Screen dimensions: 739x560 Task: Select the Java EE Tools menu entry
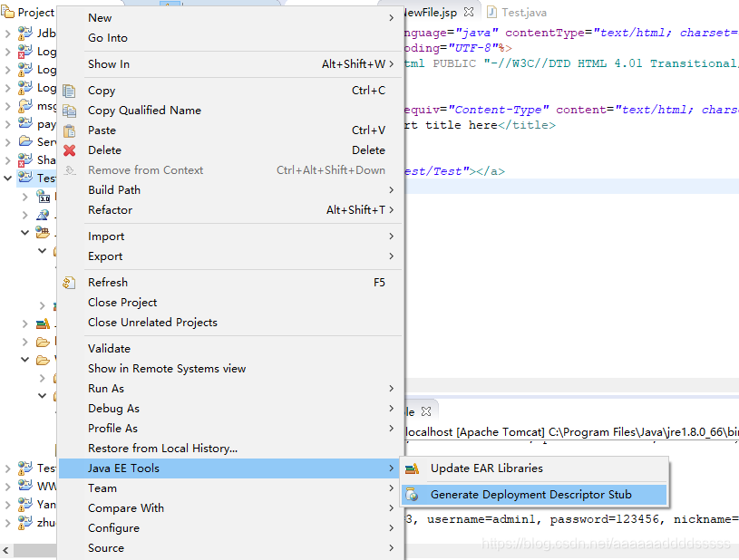click(x=127, y=468)
